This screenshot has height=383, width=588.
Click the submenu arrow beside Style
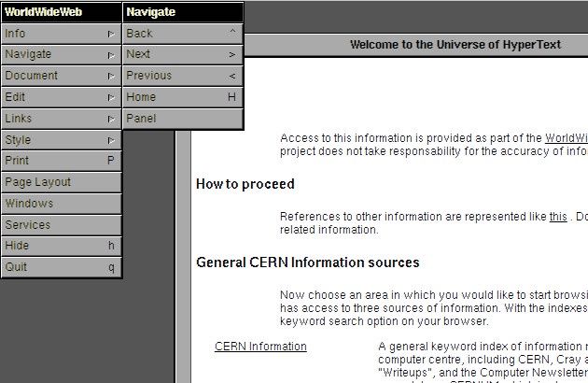click(x=111, y=140)
